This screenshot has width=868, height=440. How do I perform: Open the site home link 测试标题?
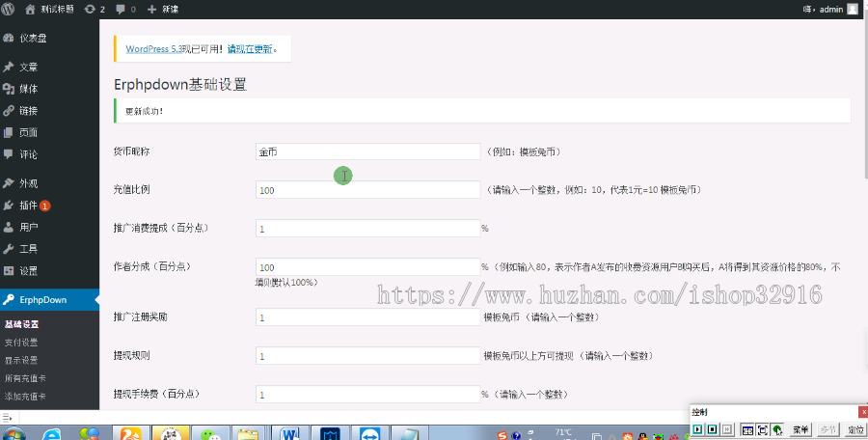click(50, 9)
